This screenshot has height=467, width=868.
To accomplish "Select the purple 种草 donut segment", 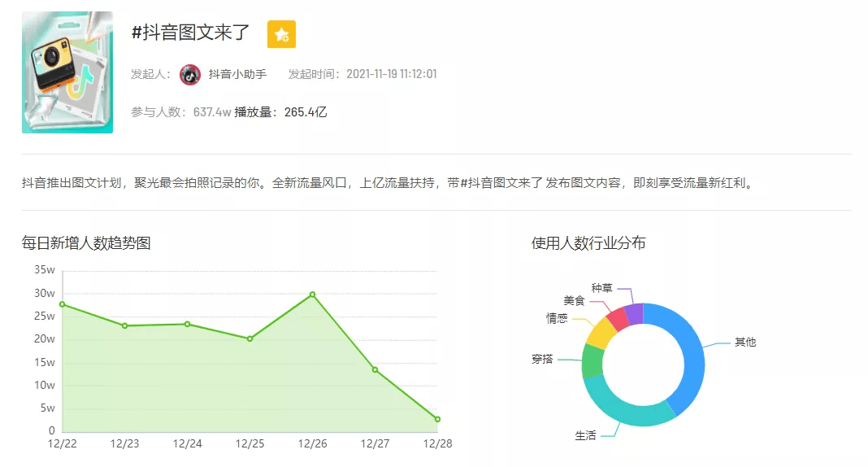I will [x=635, y=313].
